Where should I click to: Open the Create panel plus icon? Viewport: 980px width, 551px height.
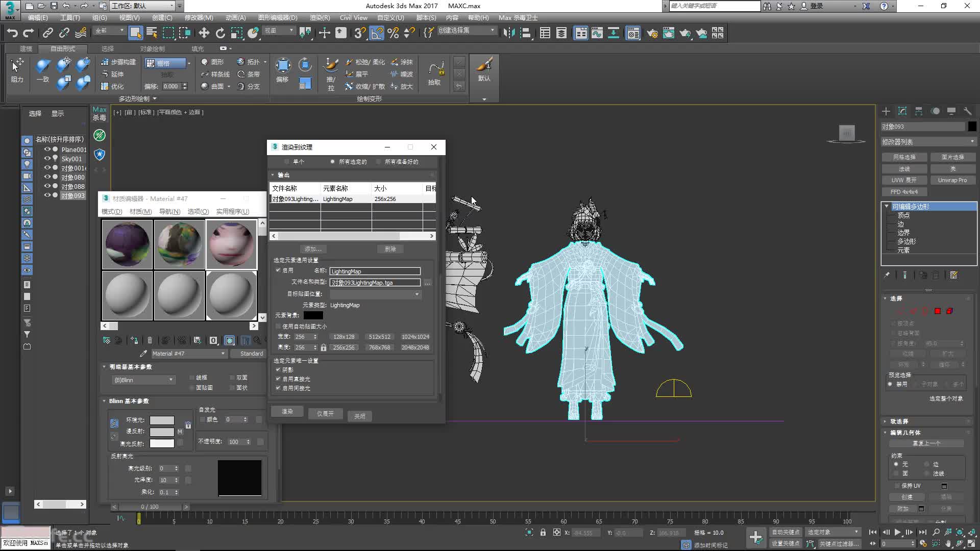(886, 111)
